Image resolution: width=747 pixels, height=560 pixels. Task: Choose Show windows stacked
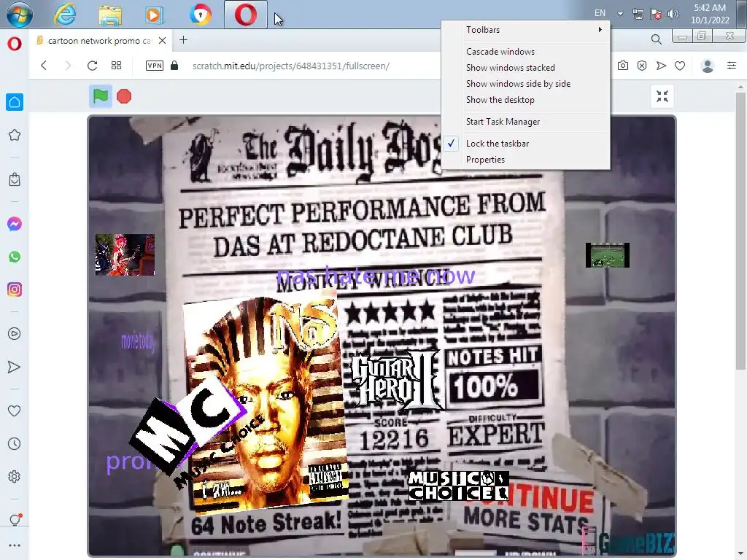(525, 68)
